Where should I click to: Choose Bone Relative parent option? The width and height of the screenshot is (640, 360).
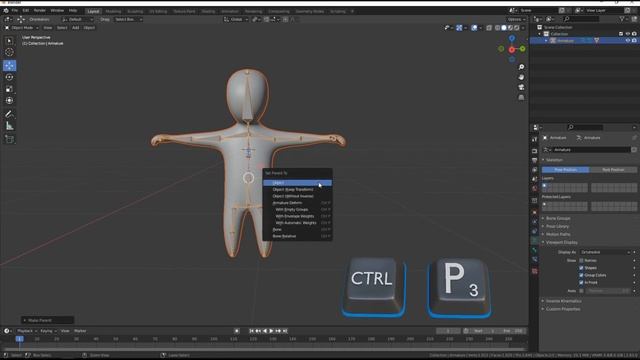(298, 236)
